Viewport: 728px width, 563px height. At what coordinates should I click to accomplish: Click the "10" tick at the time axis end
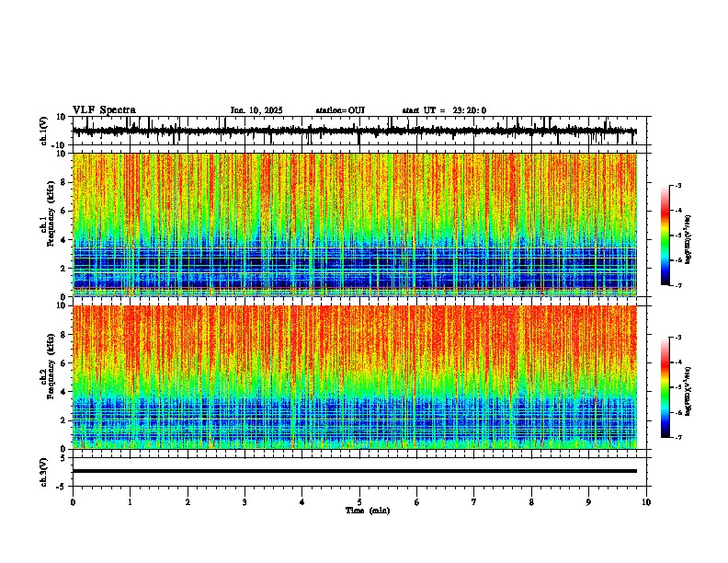point(646,502)
